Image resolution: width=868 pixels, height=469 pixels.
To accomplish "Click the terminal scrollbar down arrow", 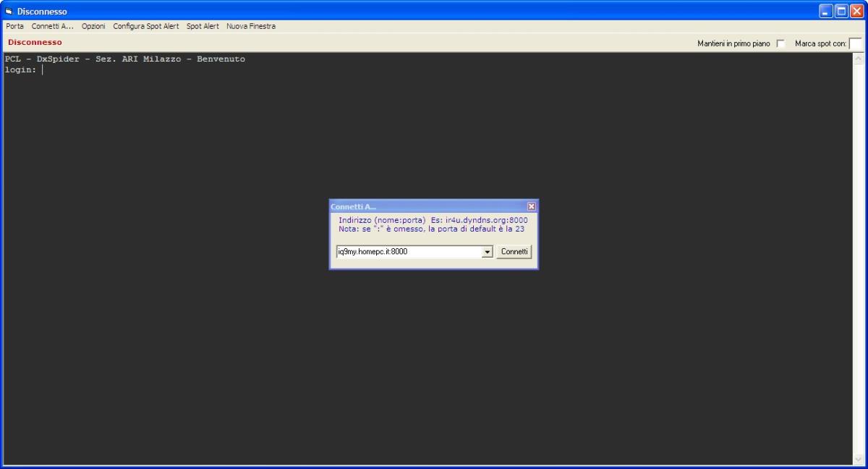I will pyautogui.click(x=859, y=458).
